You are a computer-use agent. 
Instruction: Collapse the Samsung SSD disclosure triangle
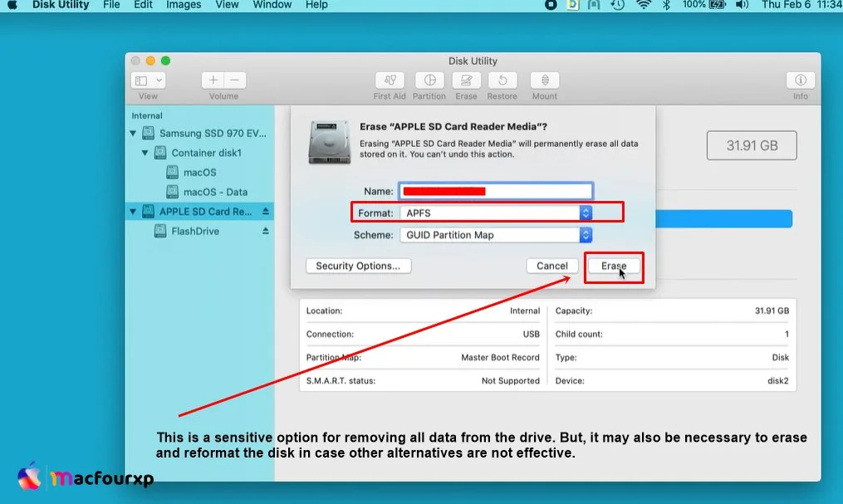click(x=133, y=133)
